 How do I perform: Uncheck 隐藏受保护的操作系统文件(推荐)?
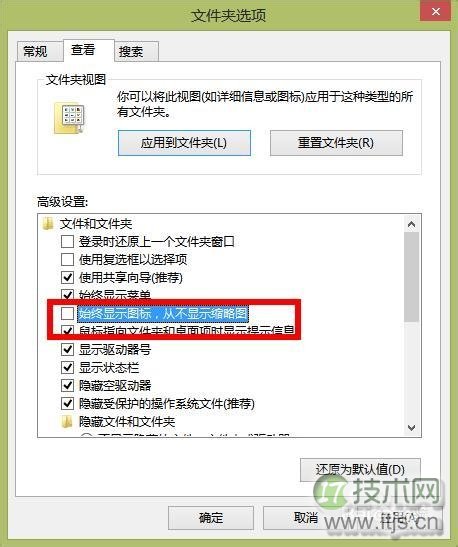click(x=67, y=404)
